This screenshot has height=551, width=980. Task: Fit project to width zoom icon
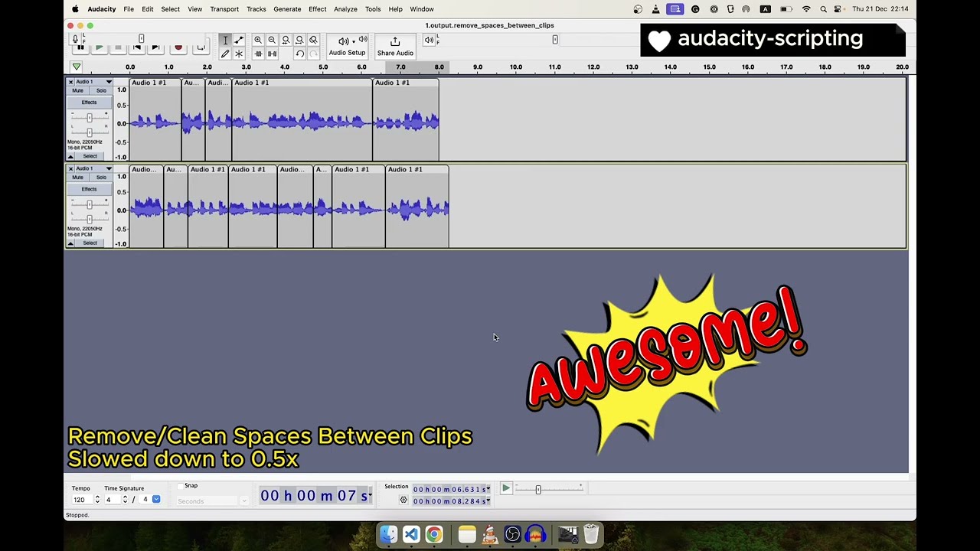(299, 40)
